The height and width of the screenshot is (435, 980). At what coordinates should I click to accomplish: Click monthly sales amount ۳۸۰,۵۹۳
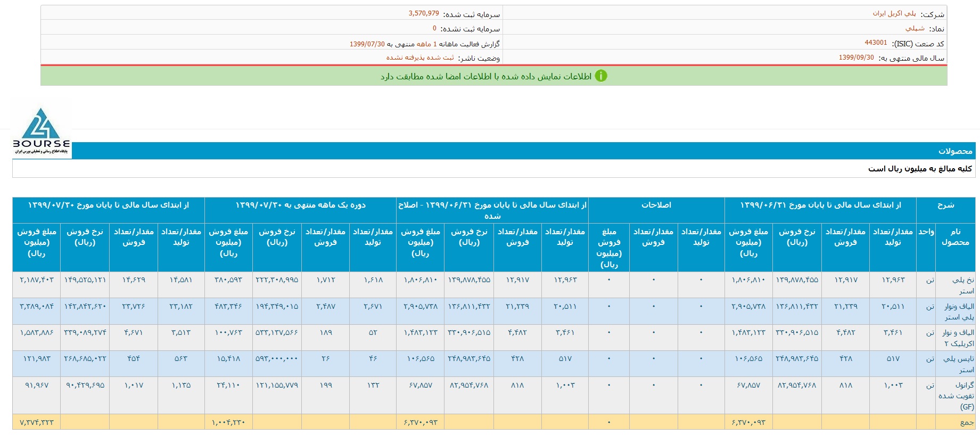point(228,280)
